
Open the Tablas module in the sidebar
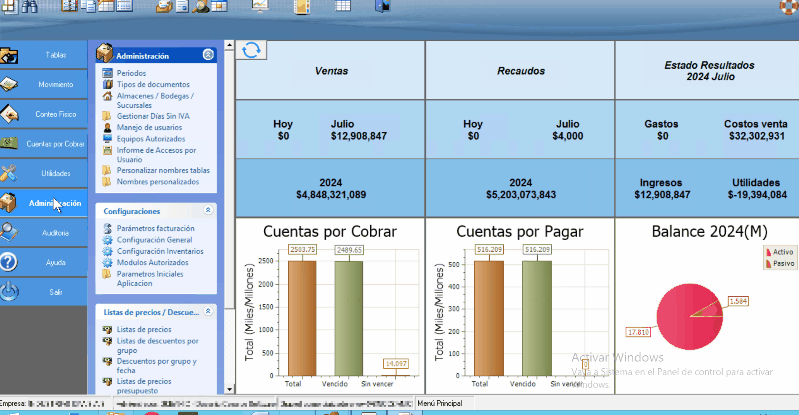55,54
